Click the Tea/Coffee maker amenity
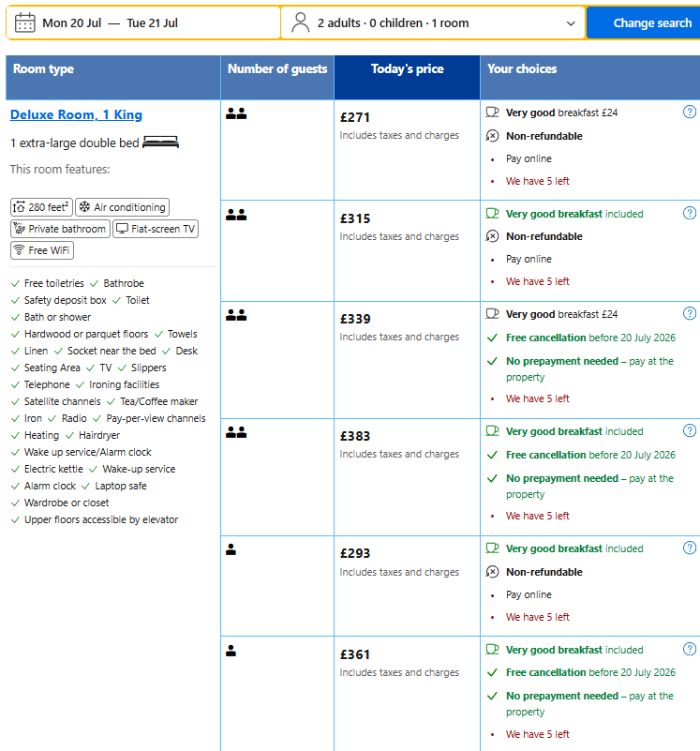 click(x=159, y=402)
